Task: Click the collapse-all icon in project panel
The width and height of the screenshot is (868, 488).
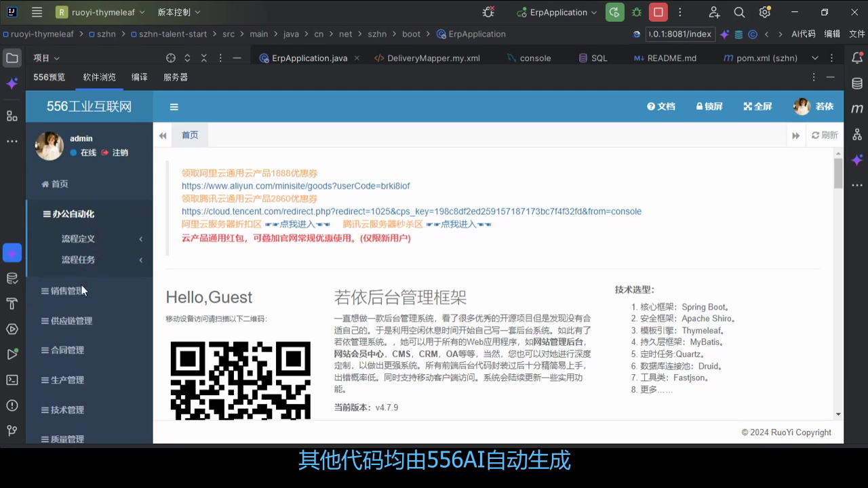Action: 203,58
